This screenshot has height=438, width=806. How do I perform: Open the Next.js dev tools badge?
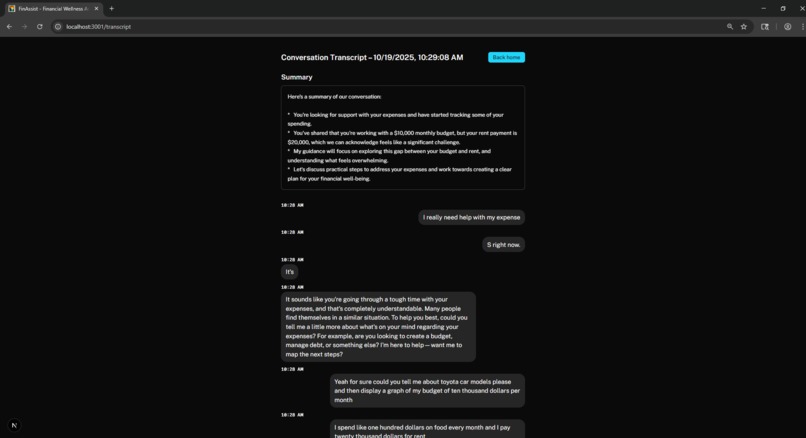14,425
